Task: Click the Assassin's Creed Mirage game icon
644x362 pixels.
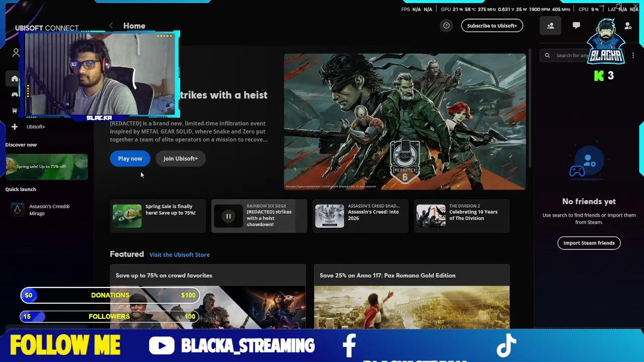Action: click(x=18, y=210)
